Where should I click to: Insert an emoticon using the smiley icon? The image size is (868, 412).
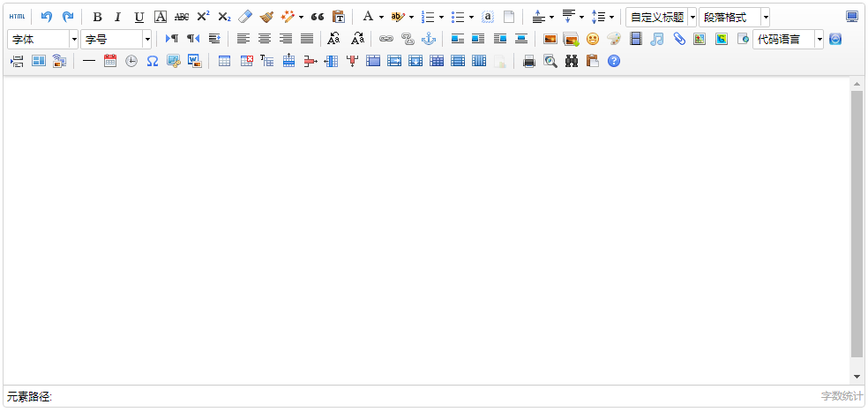(x=593, y=39)
